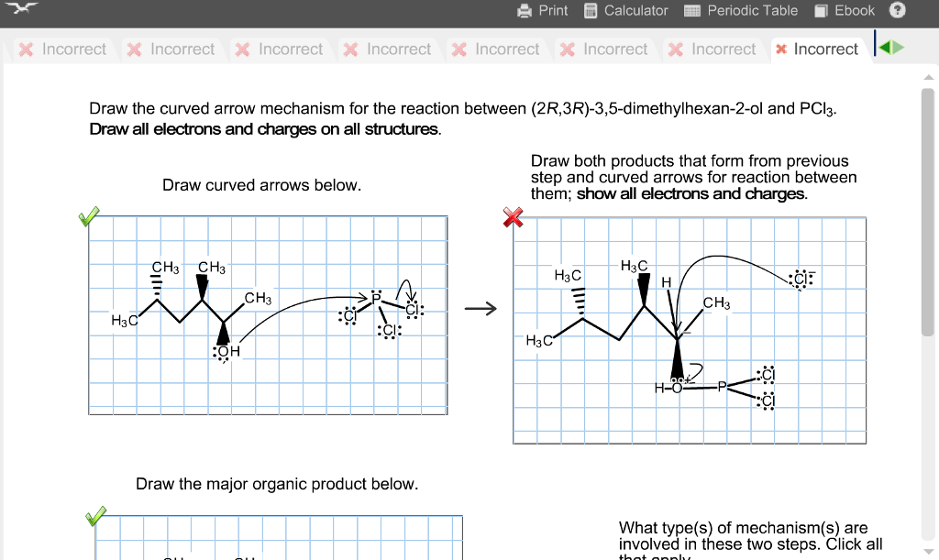Click the phosphorus atom in second drawing
Image resolution: width=939 pixels, height=560 pixels.
[x=723, y=387]
